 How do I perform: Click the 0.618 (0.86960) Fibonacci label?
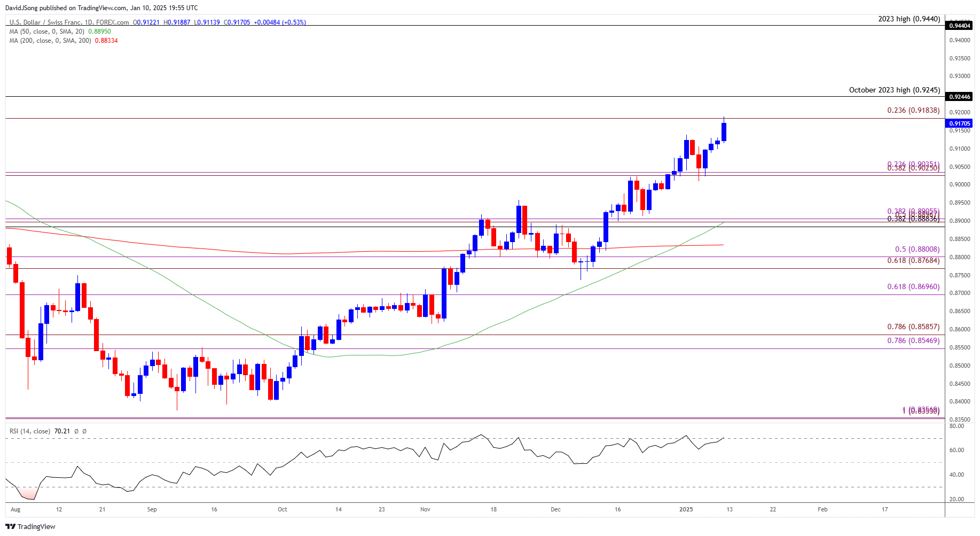pos(913,287)
